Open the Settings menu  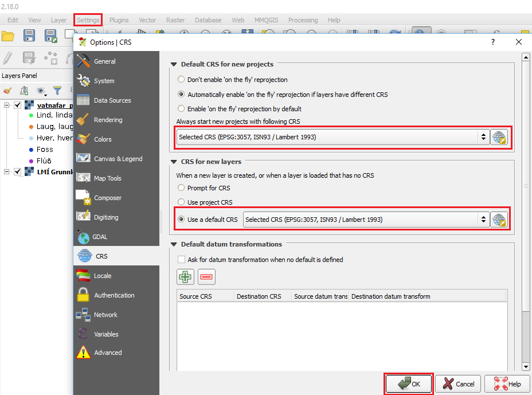(88, 20)
